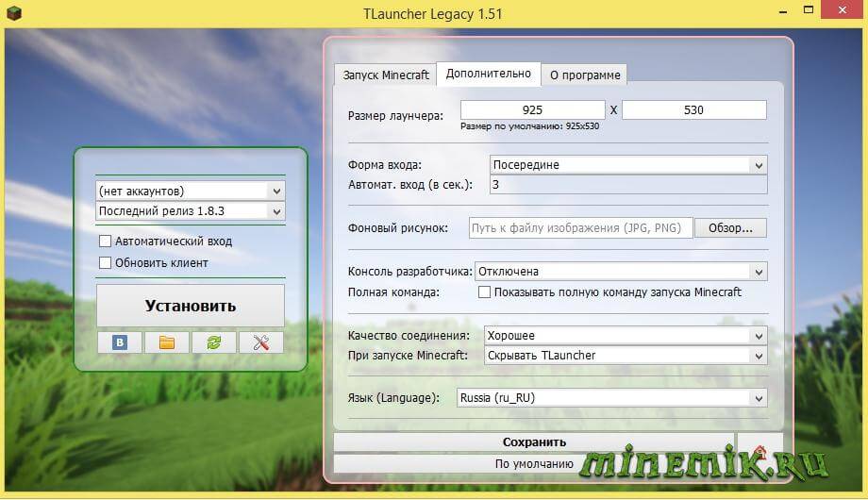Image resolution: width=868 pixels, height=500 pixels.
Task: Open the Minecraft folder icon
Action: tap(167, 342)
